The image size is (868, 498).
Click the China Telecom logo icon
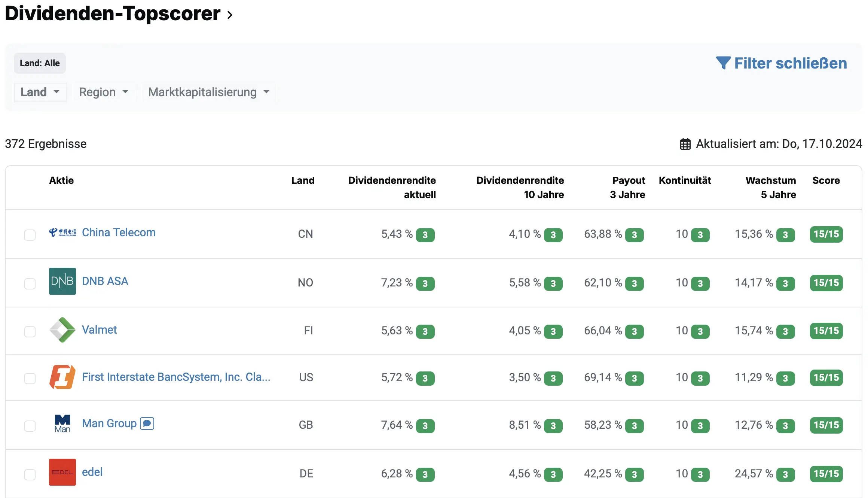pos(62,233)
